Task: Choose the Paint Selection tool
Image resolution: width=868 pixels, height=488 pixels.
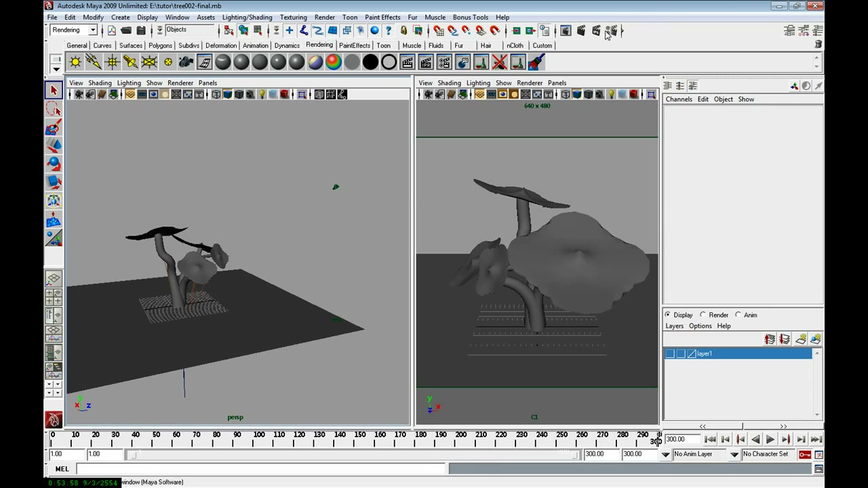Action: (x=54, y=127)
